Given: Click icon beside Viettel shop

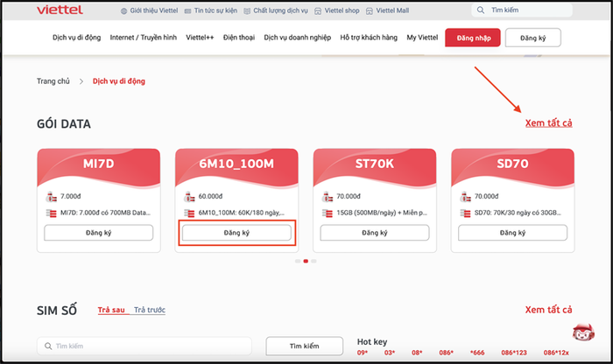Looking at the screenshot, I should point(321,11).
